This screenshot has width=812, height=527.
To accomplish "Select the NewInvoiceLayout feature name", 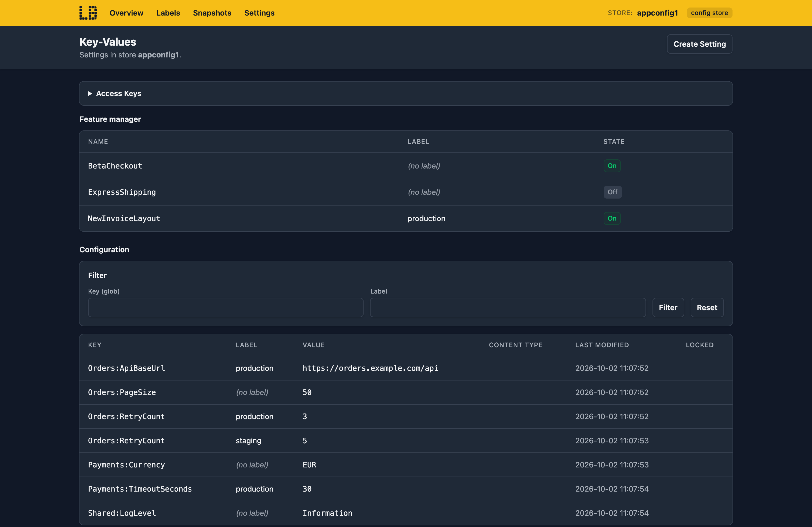I will coord(124,218).
